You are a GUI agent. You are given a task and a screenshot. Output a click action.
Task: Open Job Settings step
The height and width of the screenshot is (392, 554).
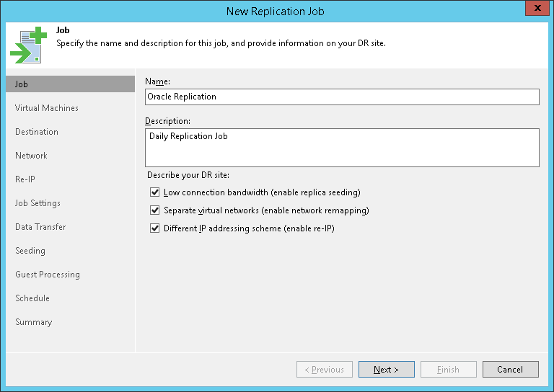(x=38, y=203)
